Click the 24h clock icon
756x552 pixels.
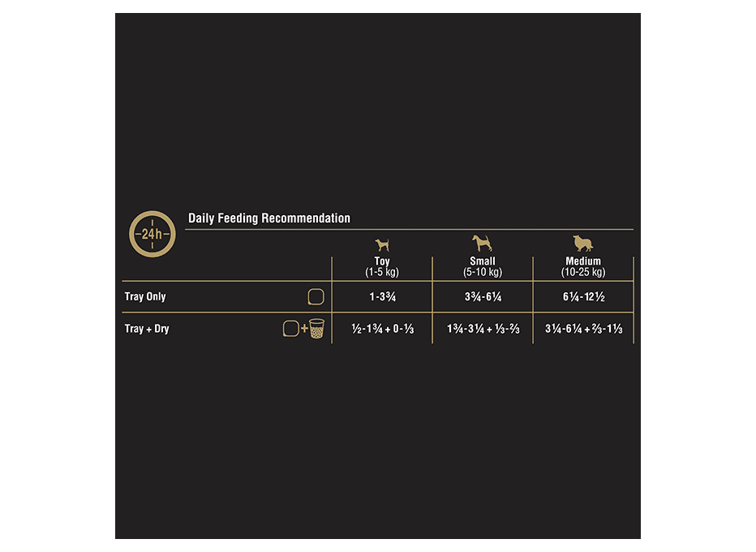pos(152,234)
